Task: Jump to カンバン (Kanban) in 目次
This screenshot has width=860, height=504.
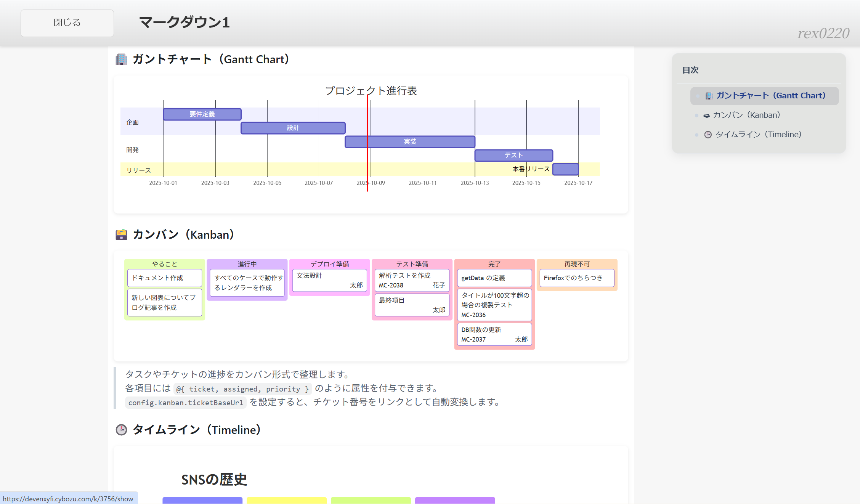Action: tap(746, 115)
